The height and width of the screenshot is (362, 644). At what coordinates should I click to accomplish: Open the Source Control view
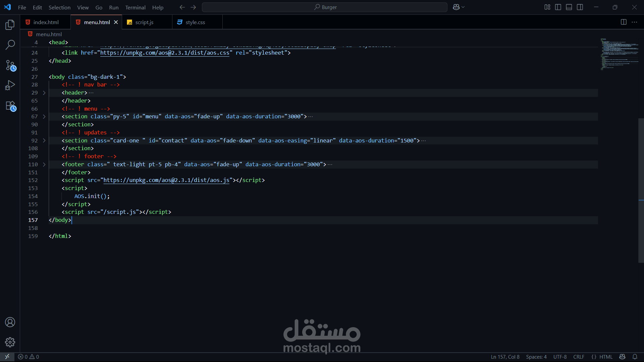pos(10,65)
